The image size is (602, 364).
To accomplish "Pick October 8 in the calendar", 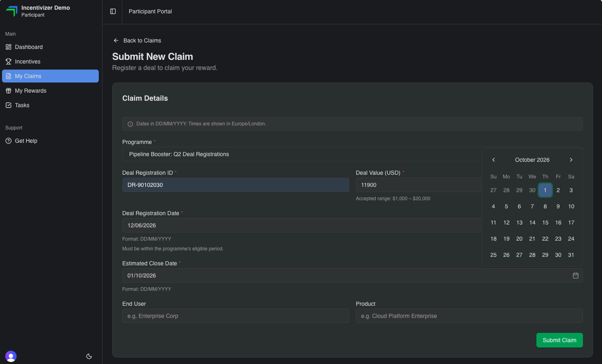I will pyautogui.click(x=545, y=206).
